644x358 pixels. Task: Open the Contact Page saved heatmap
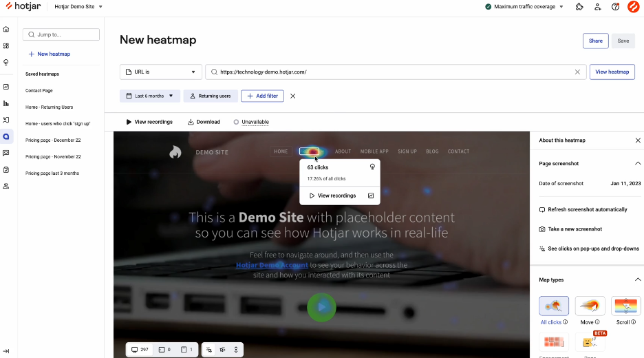(39, 91)
